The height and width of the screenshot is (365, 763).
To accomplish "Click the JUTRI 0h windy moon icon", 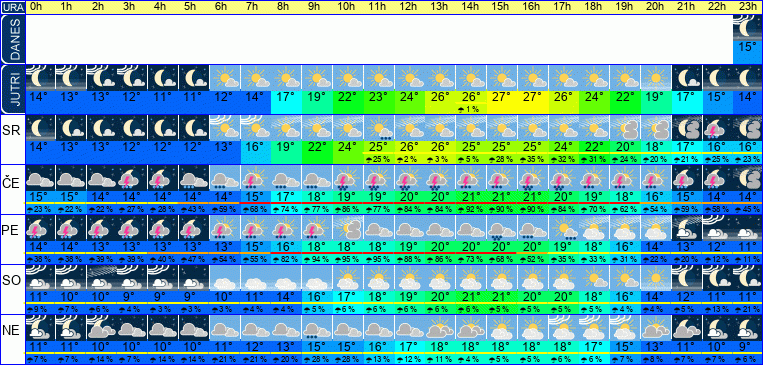I will pyautogui.click(x=40, y=78).
